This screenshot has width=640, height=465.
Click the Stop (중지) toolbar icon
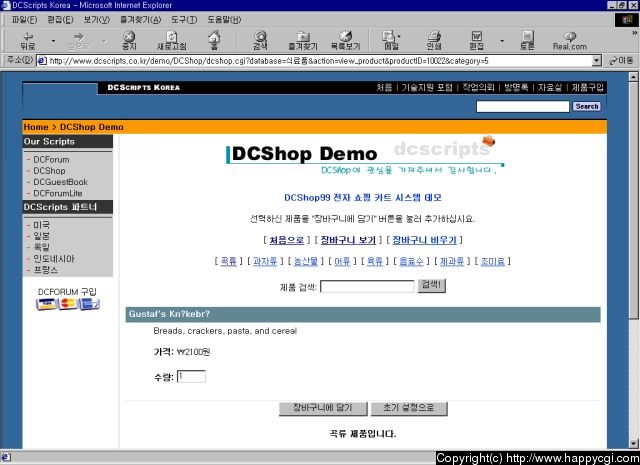129,40
